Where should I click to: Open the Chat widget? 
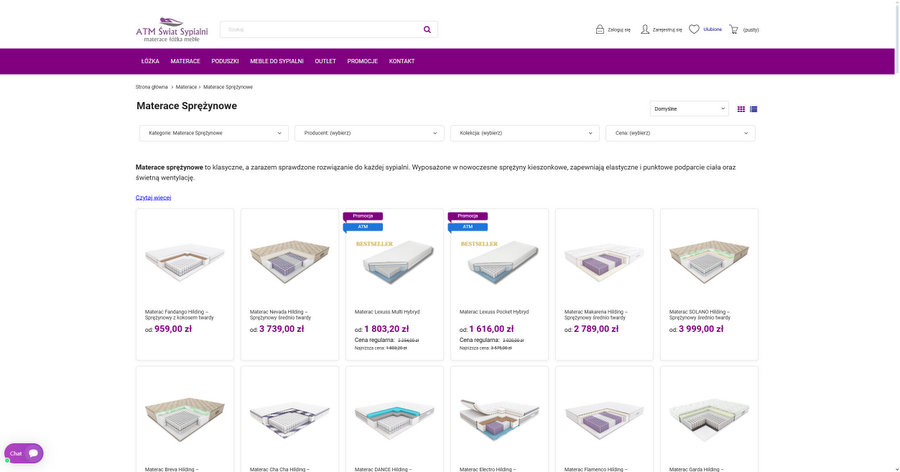(x=24, y=453)
